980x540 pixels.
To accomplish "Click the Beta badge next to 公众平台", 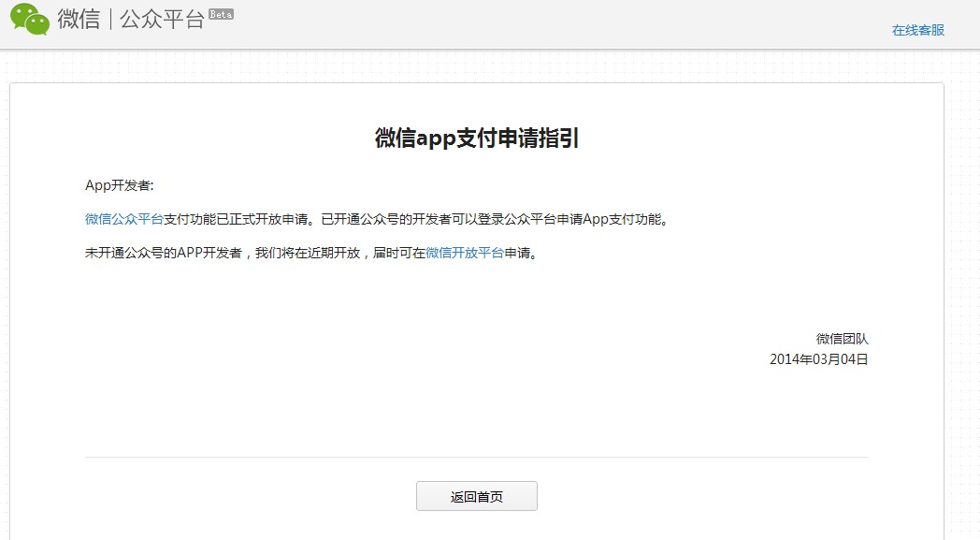I will pos(222,14).
